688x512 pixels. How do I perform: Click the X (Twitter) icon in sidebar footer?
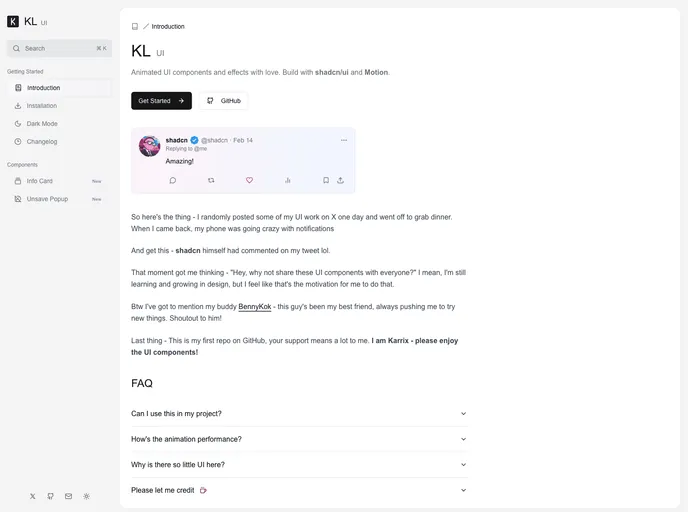point(33,496)
